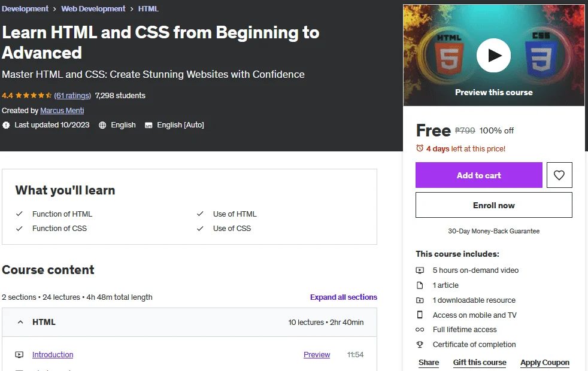The image size is (588, 371).
Task: Open the HTML breadcrumb link
Action: (x=148, y=8)
